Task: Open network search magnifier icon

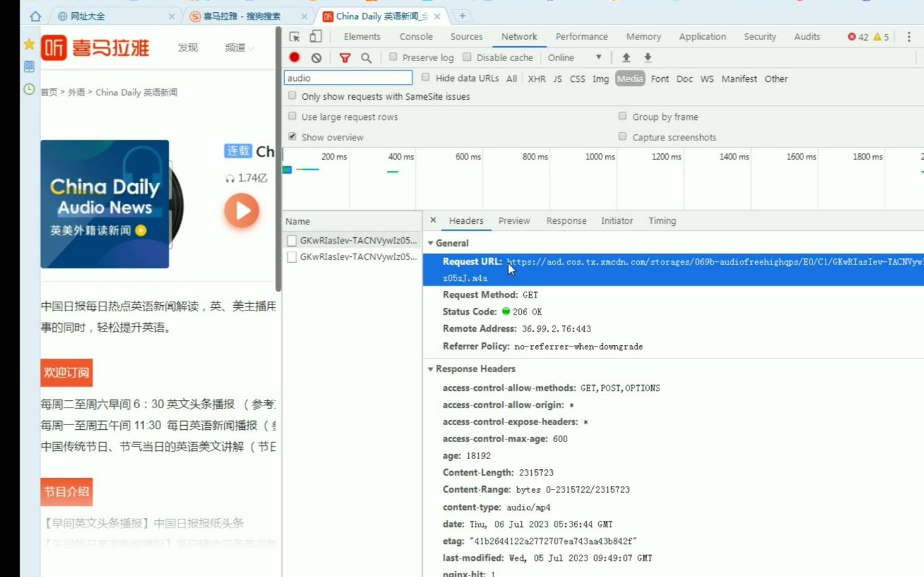Action: click(366, 58)
